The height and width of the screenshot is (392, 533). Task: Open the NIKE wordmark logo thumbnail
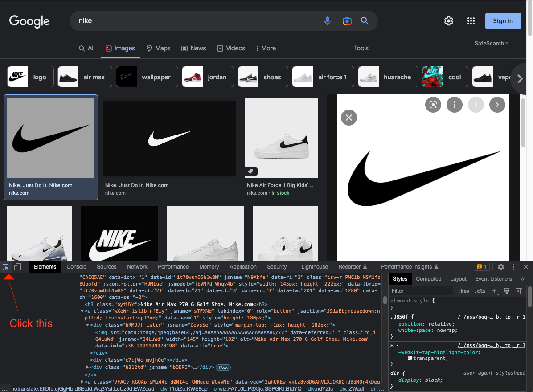119,233
